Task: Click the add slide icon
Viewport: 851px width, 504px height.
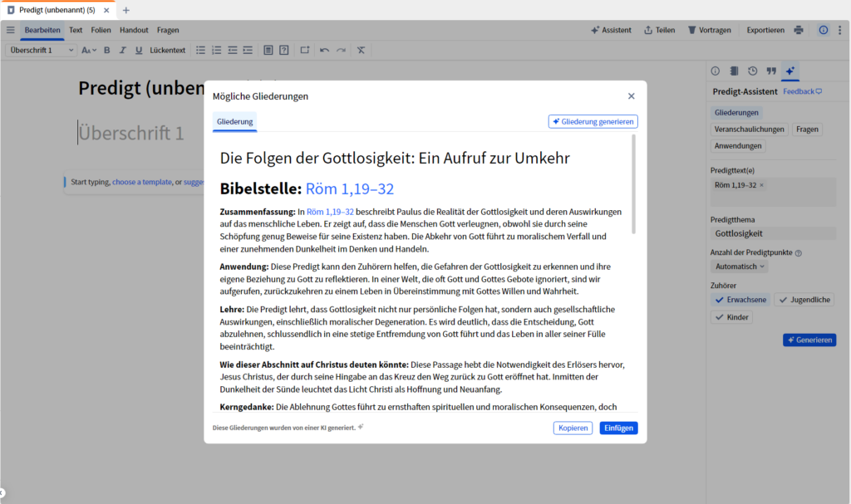Action: tap(305, 50)
